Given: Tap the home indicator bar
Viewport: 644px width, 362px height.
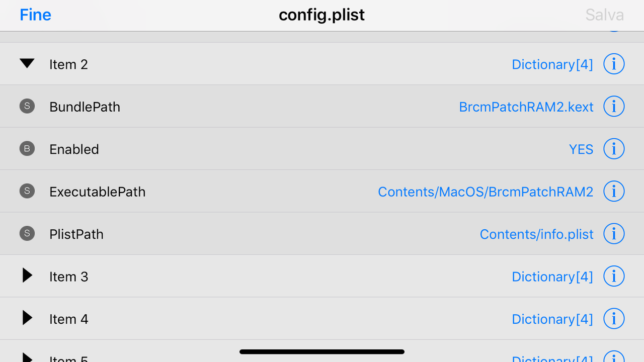Looking at the screenshot, I should pyautogui.click(x=322, y=352).
